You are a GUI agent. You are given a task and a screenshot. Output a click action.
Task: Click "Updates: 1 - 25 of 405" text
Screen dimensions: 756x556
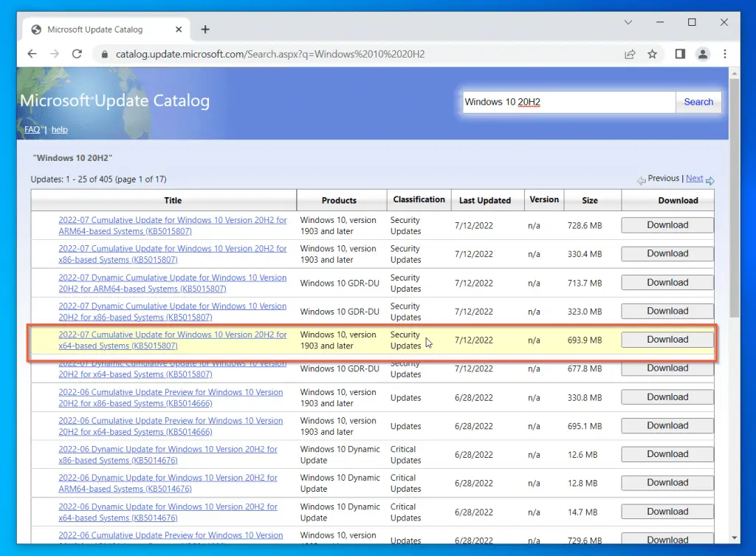tap(72, 179)
